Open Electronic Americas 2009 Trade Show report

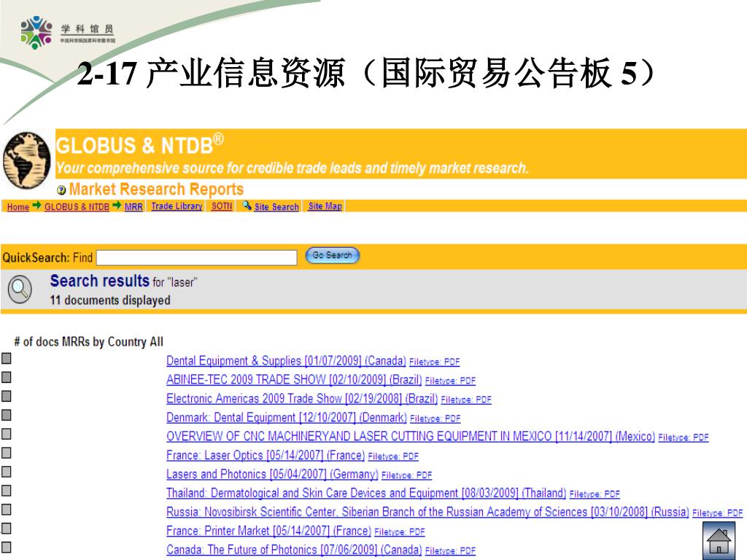pyautogui.click(x=302, y=399)
